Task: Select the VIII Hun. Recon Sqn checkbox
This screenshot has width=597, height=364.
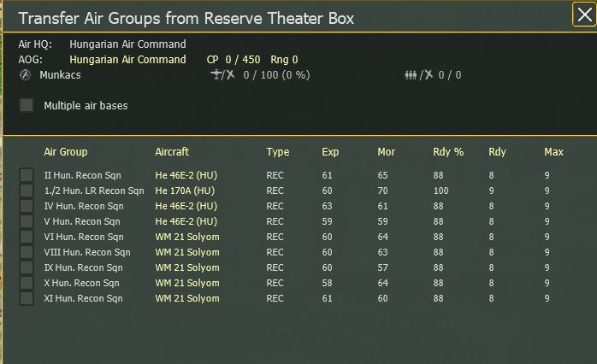Action: pyautogui.click(x=27, y=252)
